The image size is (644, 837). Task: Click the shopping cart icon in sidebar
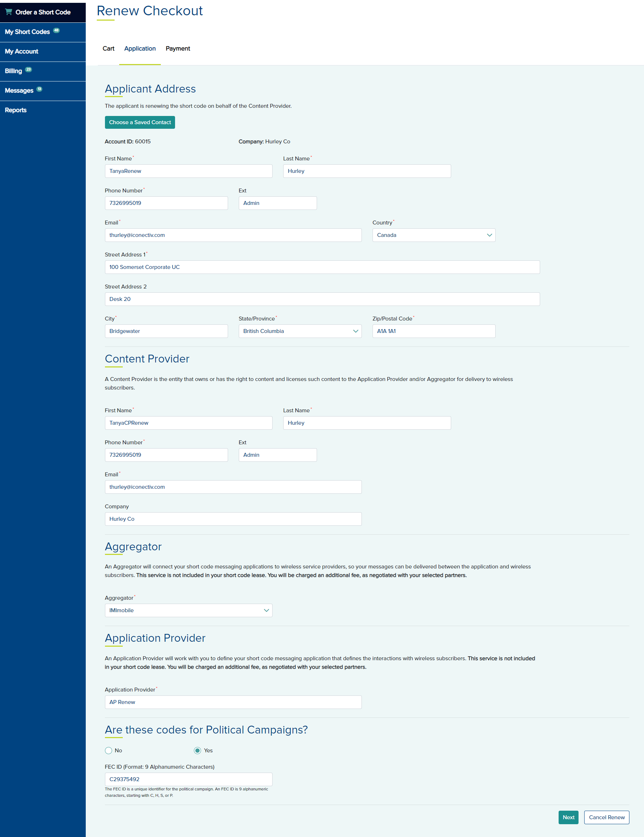click(9, 12)
